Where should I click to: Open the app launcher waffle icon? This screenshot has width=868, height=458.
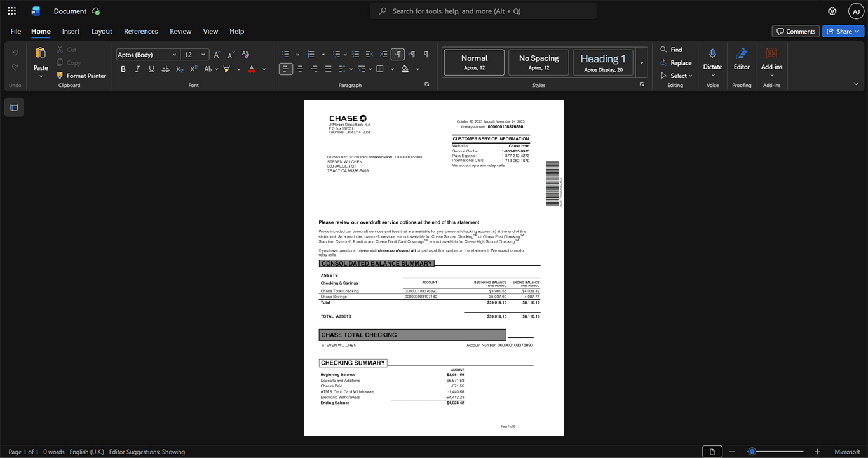click(x=11, y=11)
